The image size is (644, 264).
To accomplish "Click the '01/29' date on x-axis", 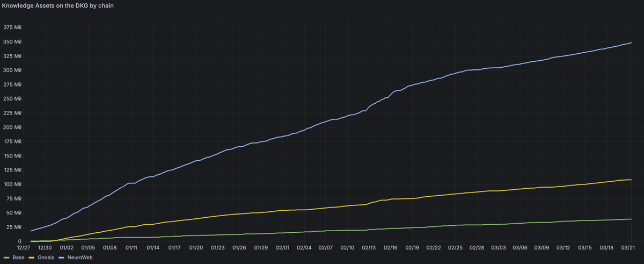I will coord(261,248).
